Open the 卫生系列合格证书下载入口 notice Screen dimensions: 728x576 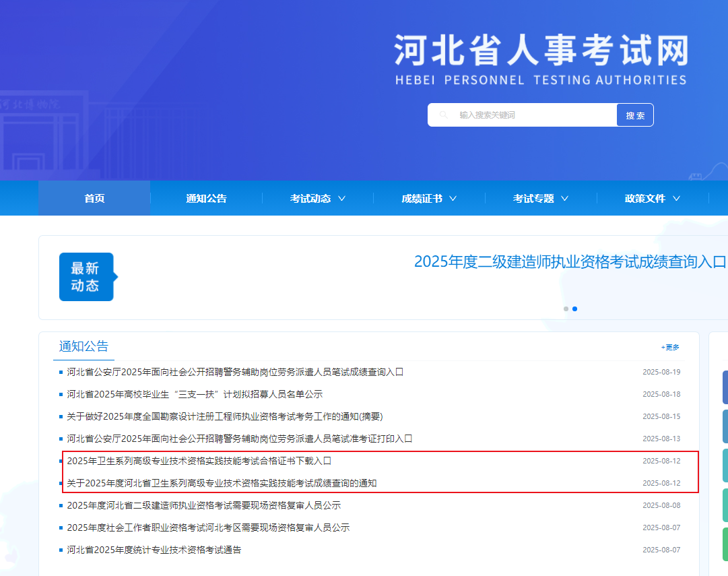[199, 461]
